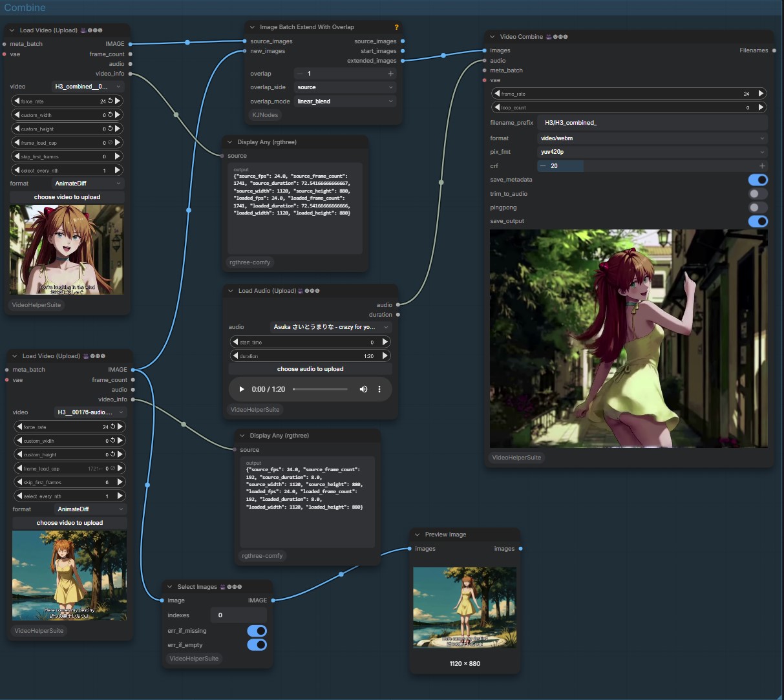Image resolution: width=784 pixels, height=700 pixels.
Task: Enable the trim_to_audio toggle
Action: 758,194
